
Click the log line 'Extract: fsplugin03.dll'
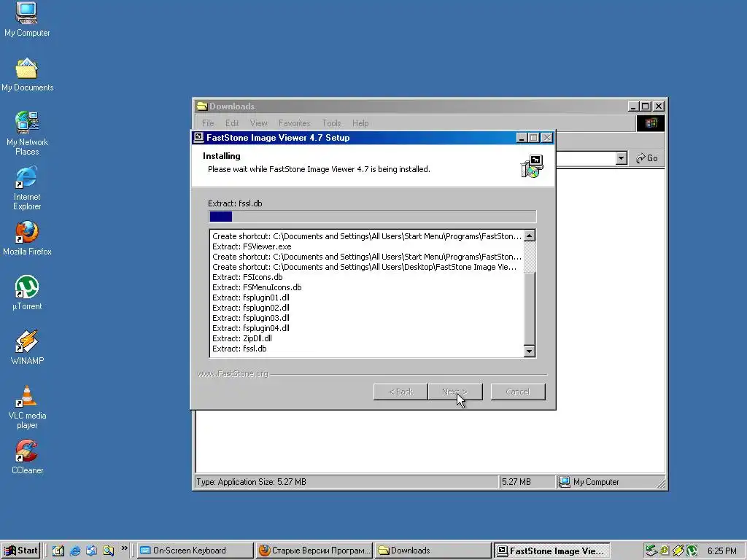coord(251,318)
